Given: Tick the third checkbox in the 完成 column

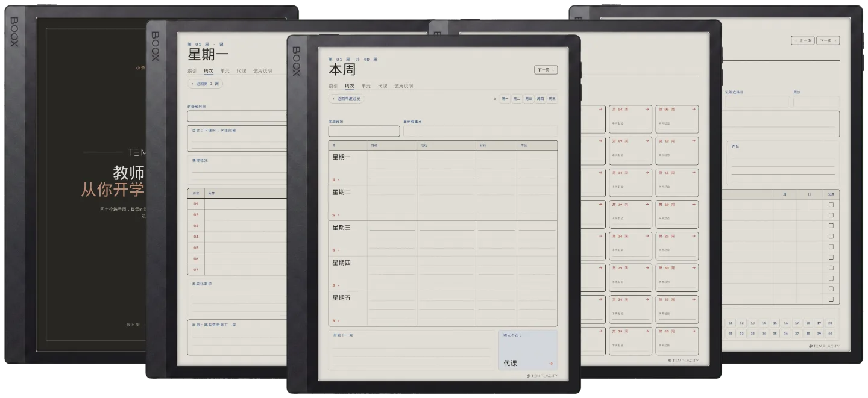Looking at the screenshot, I should point(831,226).
